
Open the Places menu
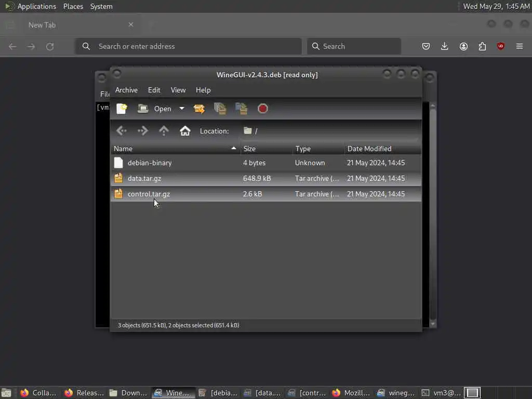pyautogui.click(x=73, y=6)
